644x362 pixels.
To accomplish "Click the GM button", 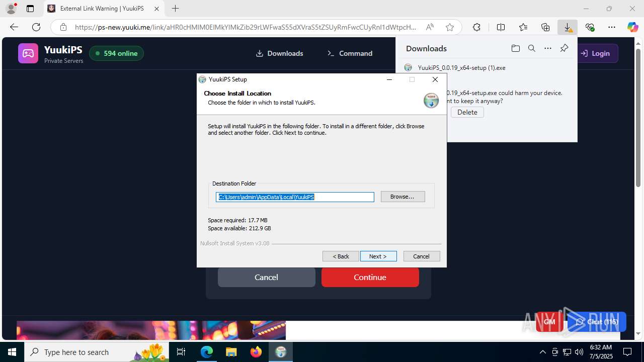I will tap(549, 322).
